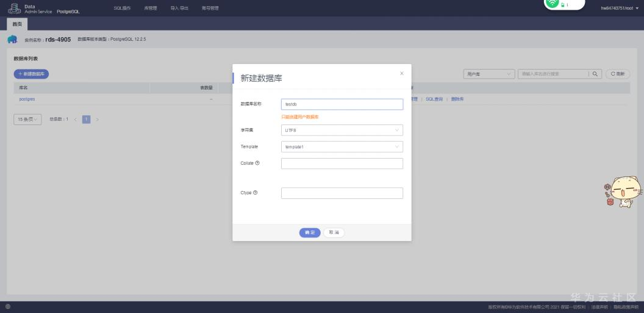Switch to the 首页 tab
644x313 pixels.
(17, 24)
